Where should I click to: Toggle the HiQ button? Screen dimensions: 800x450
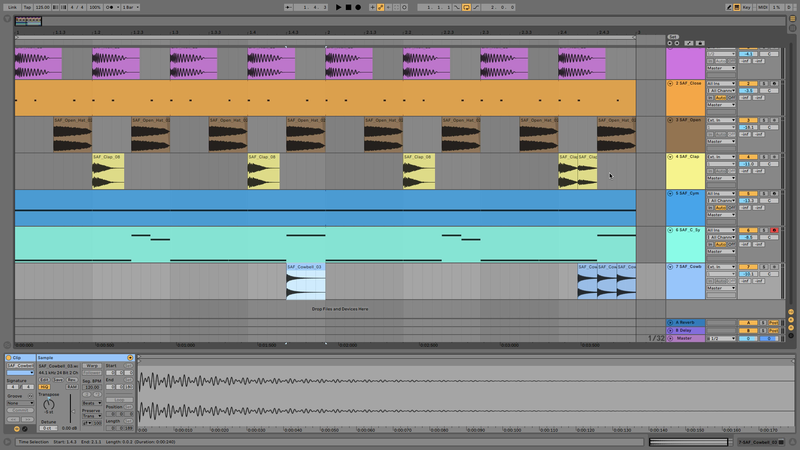(x=44, y=387)
